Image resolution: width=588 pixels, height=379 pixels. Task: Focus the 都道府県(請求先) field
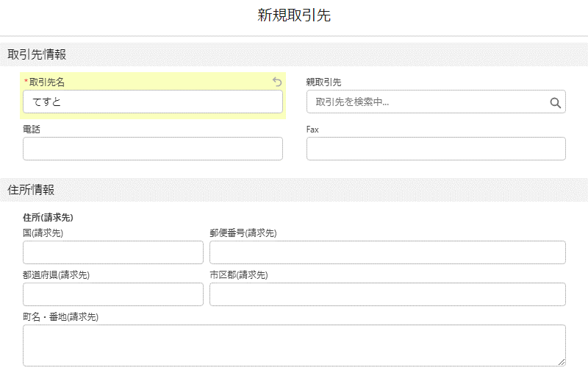tap(113, 294)
